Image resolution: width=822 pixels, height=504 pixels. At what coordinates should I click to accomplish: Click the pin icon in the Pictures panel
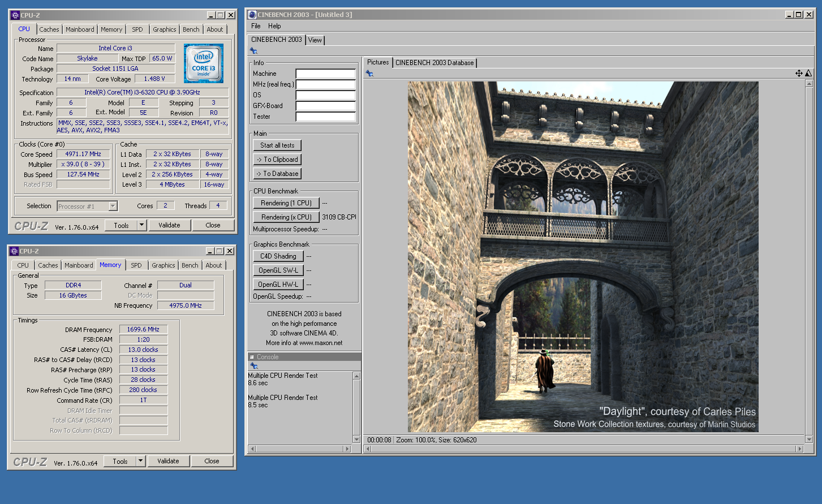[369, 74]
